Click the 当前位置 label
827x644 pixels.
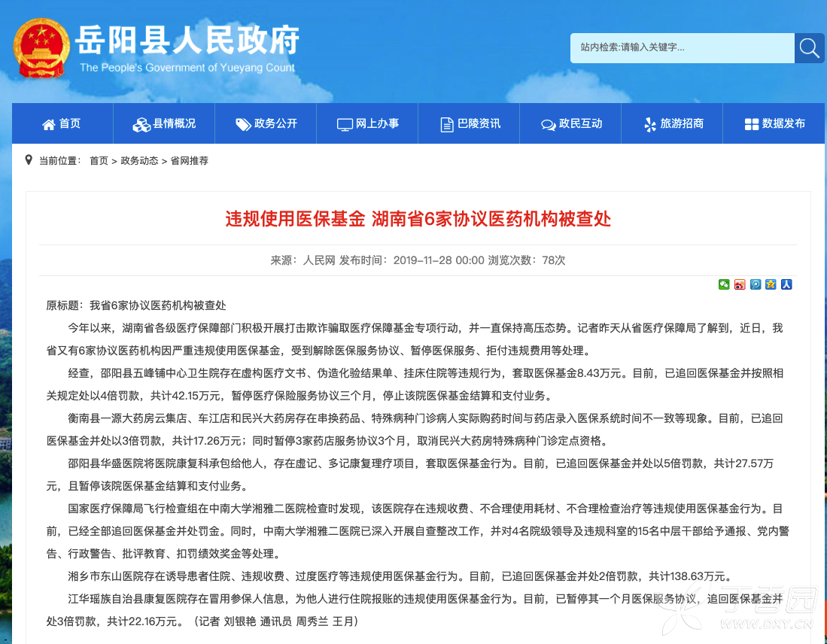(x=59, y=161)
